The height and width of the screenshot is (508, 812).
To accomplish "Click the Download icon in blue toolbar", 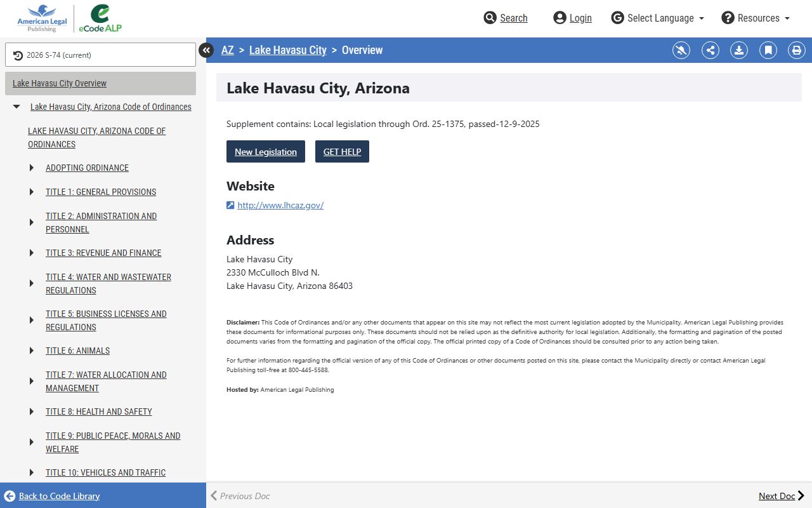I will coord(739,50).
